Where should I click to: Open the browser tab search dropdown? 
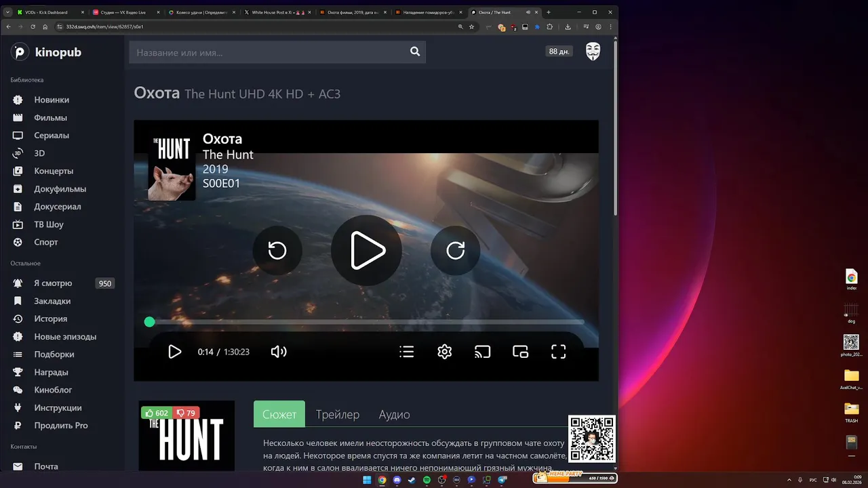click(7, 12)
